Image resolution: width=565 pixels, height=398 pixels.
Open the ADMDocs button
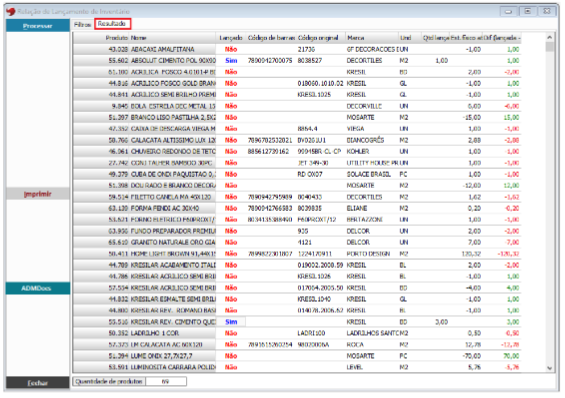click(x=38, y=288)
